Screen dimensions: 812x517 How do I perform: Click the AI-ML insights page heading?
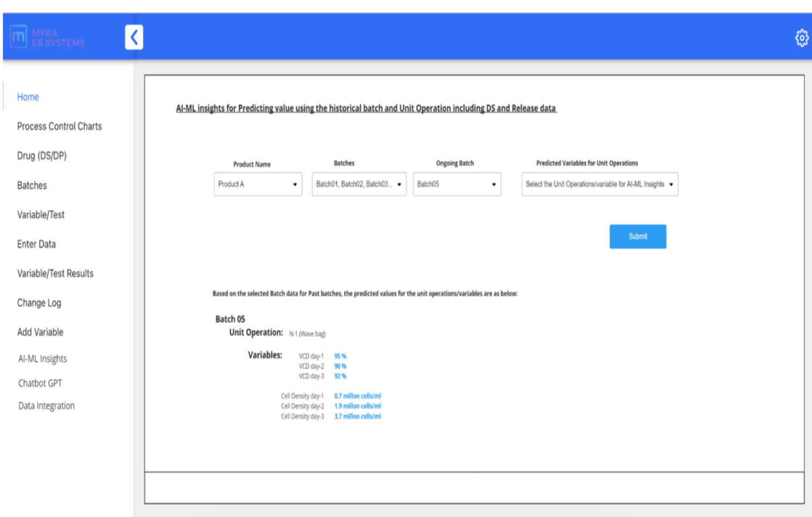(366, 108)
